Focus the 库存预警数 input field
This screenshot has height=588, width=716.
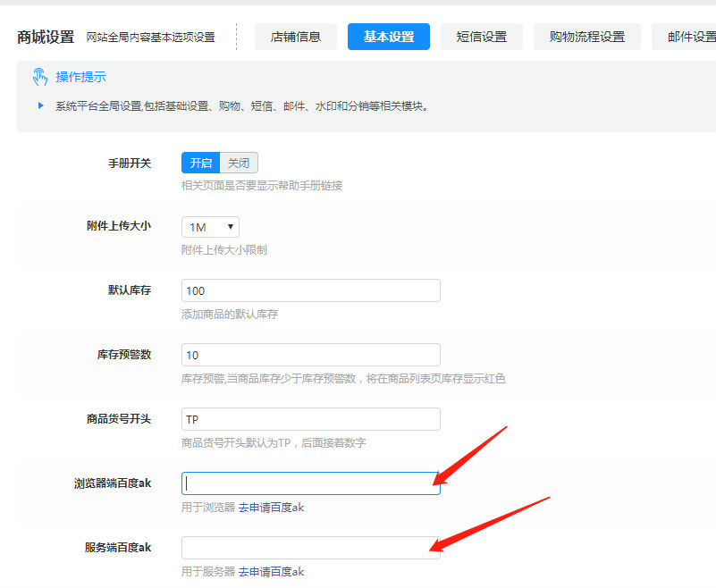coord(310,355)
